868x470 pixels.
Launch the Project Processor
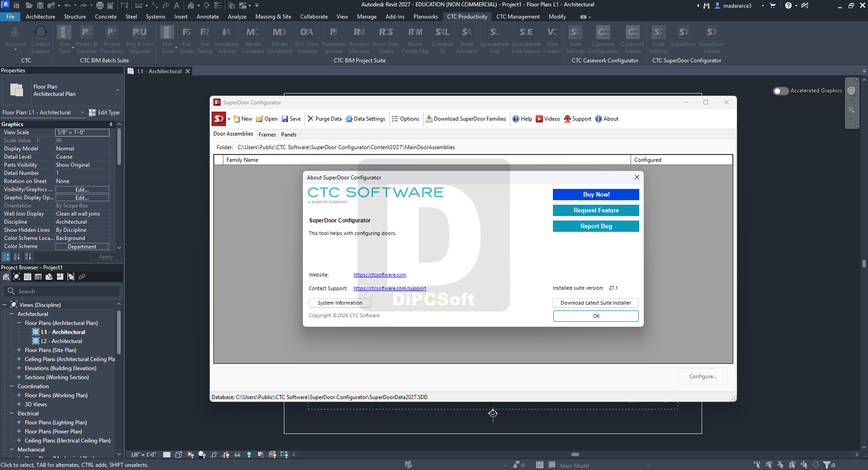tap(112, 40)
